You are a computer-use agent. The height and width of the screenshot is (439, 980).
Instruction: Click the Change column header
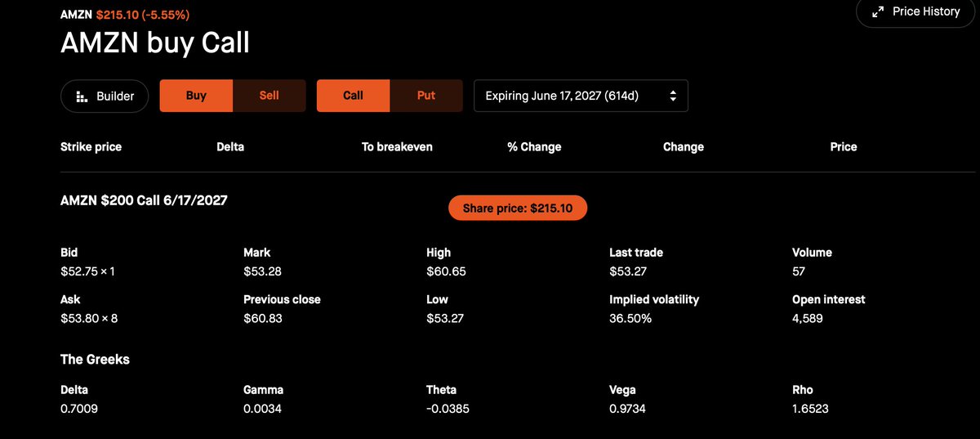[684, 147]
